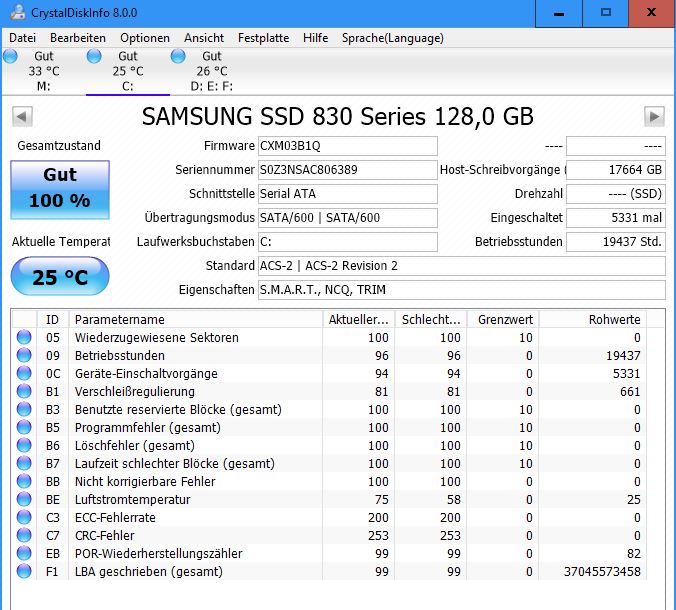Image resolution: width=676 pixels, height=610 pixels.
Task: Click status orb for CRC-Fehler row
Action: tap(24, 535)
